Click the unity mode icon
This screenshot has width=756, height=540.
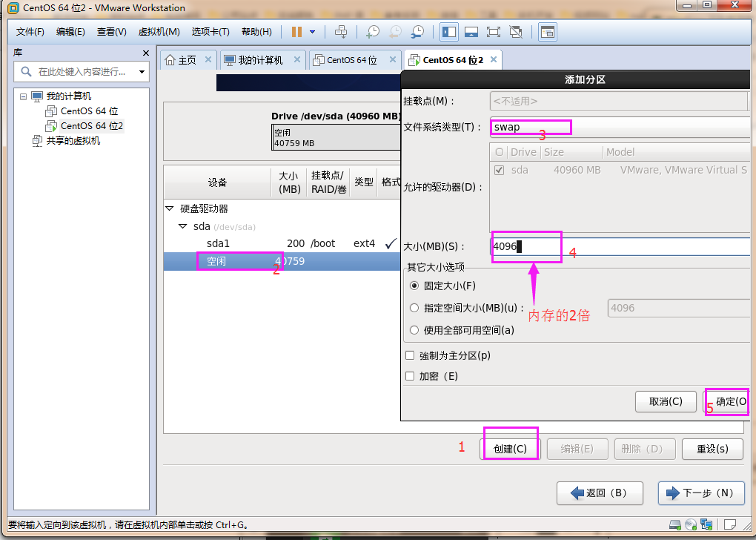[x=516, y=32]
